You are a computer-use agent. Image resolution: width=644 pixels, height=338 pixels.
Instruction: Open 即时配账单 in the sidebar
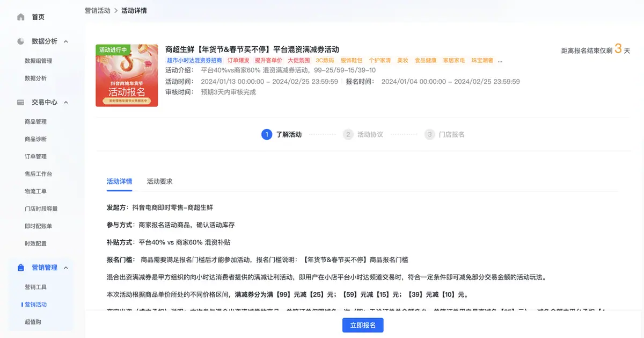pyautogui.click(x=39, y=226)
